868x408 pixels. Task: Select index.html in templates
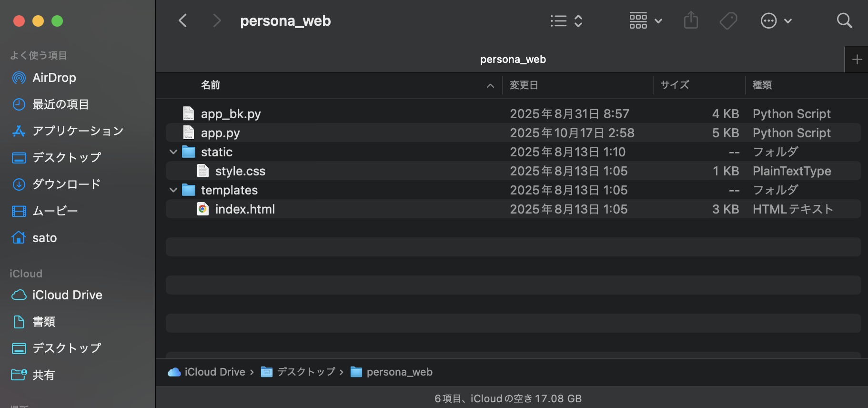(x=513, y=209)
